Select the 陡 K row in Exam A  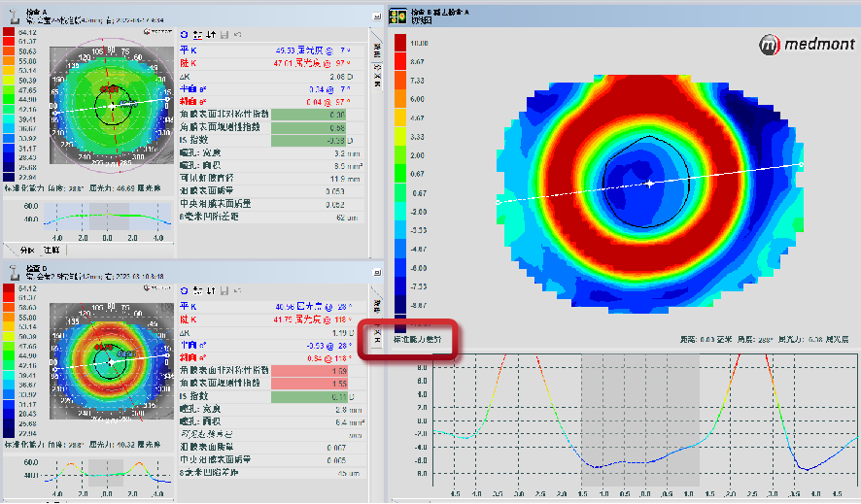coord(271,63)
